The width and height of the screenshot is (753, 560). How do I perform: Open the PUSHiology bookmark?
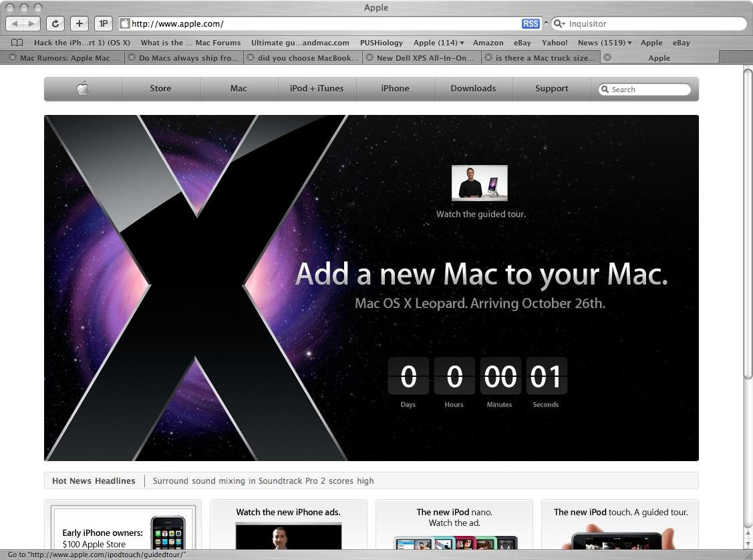[x=382, y=43]
